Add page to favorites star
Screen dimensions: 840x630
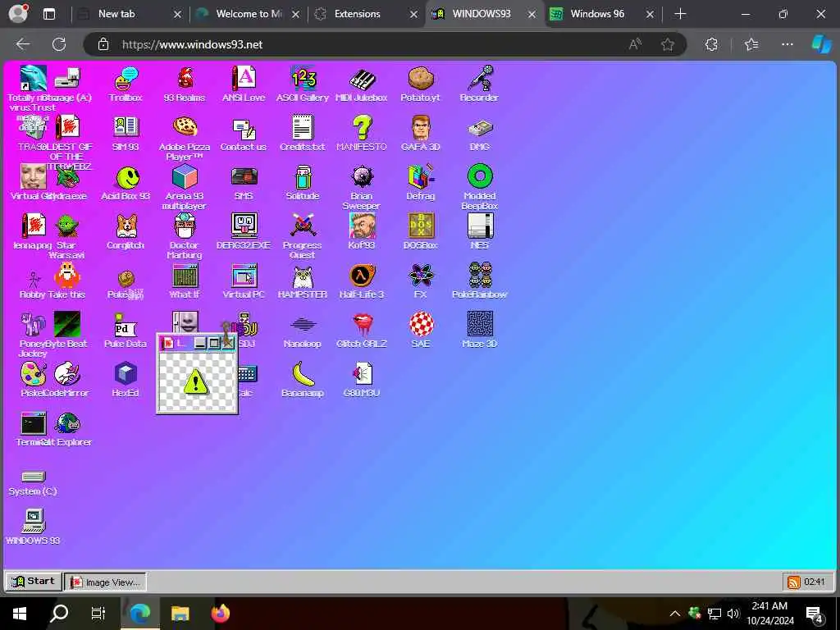click(668, 44)
